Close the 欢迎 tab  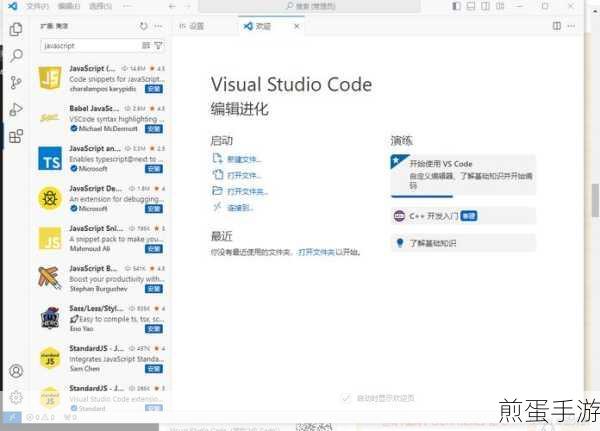[x=297, y=26]
